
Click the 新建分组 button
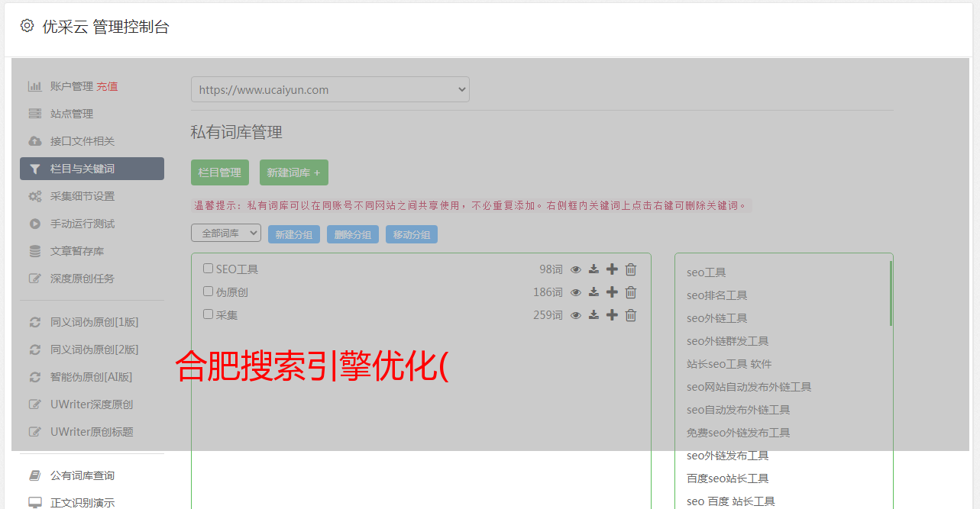pyautogui.click(x=294, y=234)
